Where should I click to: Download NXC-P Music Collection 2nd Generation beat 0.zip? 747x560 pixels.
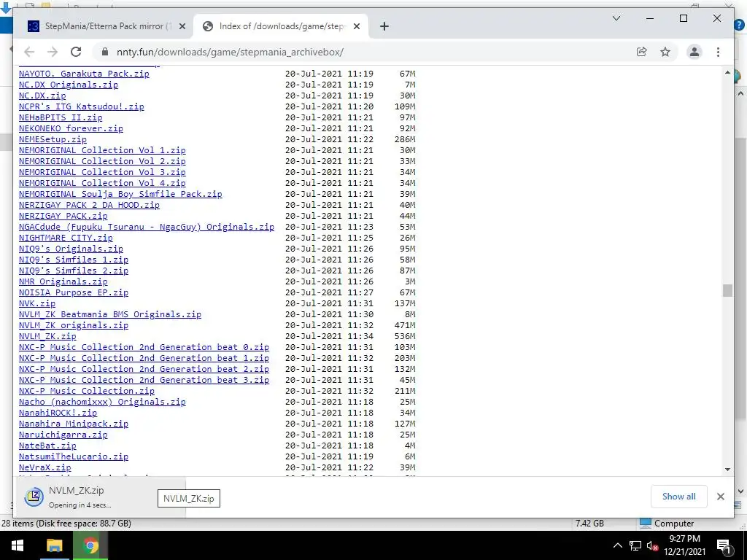[144, 348]
